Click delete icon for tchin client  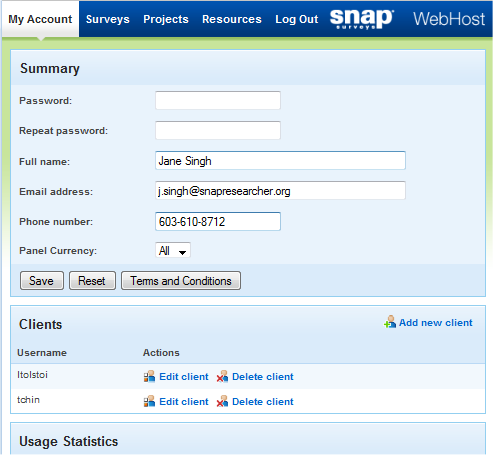222,401
